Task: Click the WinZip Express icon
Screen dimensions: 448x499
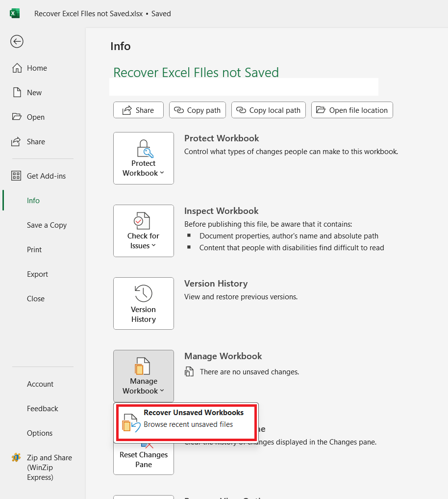Action: [16, 457]
